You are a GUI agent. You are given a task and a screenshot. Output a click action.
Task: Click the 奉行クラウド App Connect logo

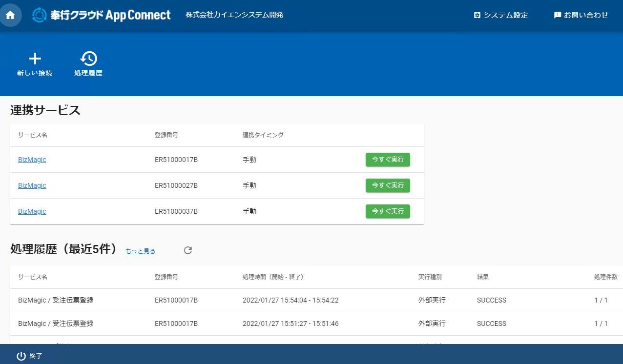[x=102, y=15]
